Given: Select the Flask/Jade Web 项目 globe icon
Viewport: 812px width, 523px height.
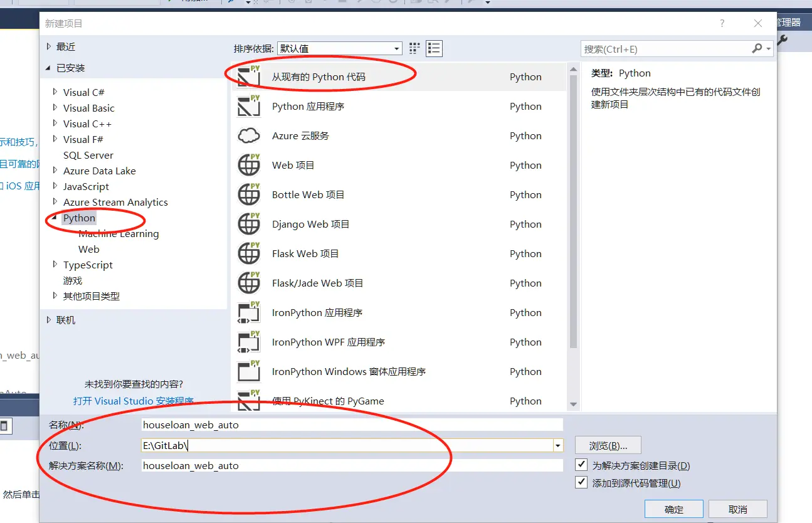Looking at the screenshot, I should (x=248, y=283).
